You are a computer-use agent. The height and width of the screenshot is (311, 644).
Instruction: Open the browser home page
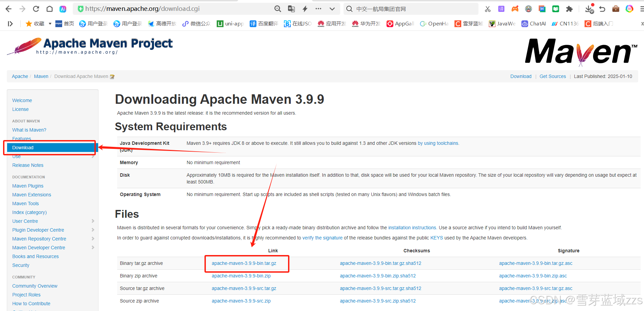pyautogui.click(x=50, y=9)
